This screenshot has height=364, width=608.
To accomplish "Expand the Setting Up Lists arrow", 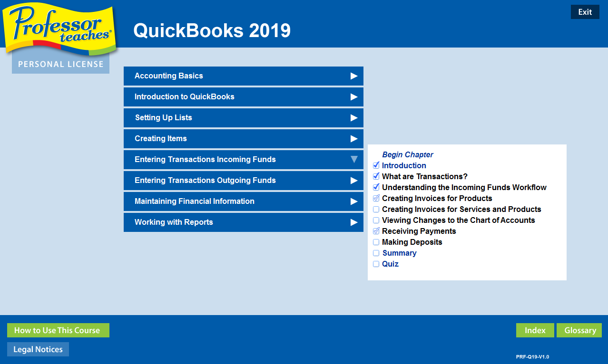I will coord(354,118).
